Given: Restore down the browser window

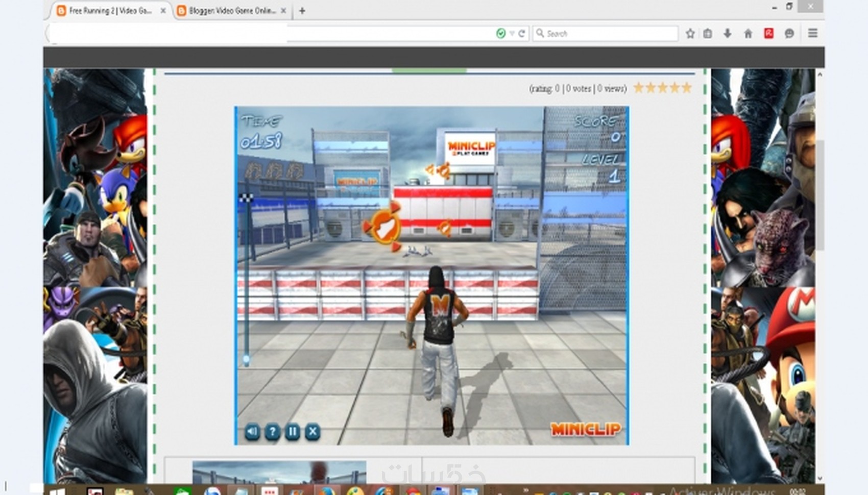Looking at the screenshot, I should 789,7.
